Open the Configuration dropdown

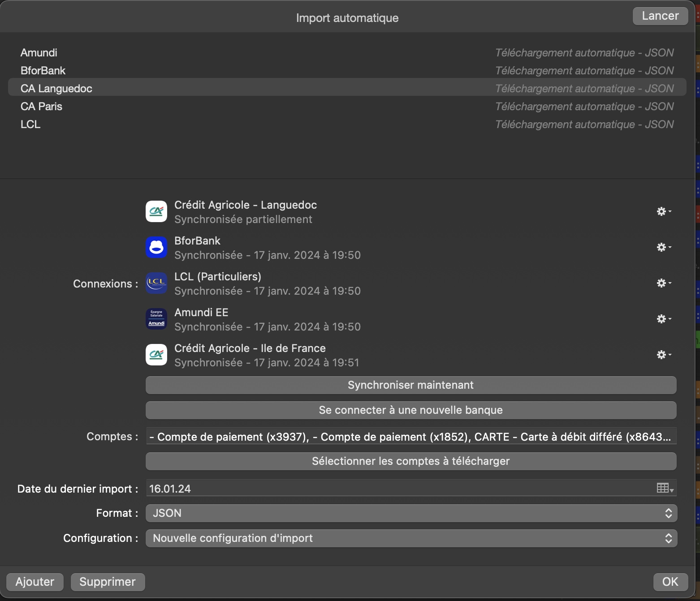[x=411, y=538]
